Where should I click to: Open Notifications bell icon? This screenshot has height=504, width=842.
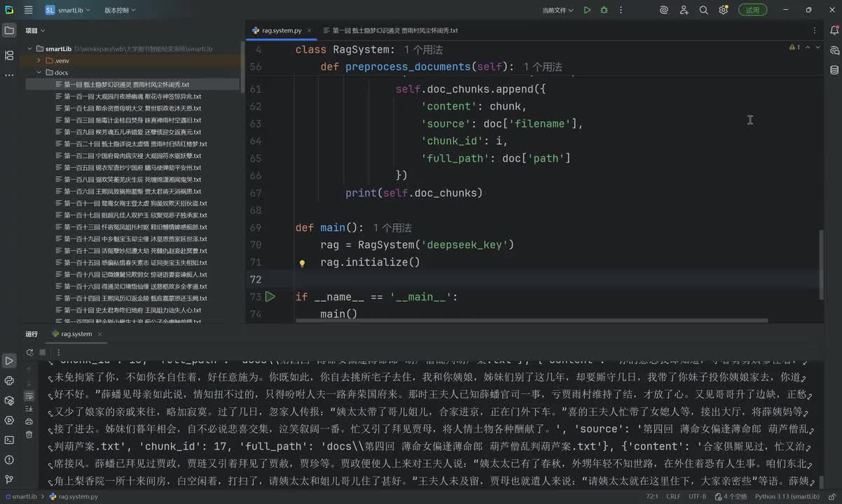(x=834, y=31)
